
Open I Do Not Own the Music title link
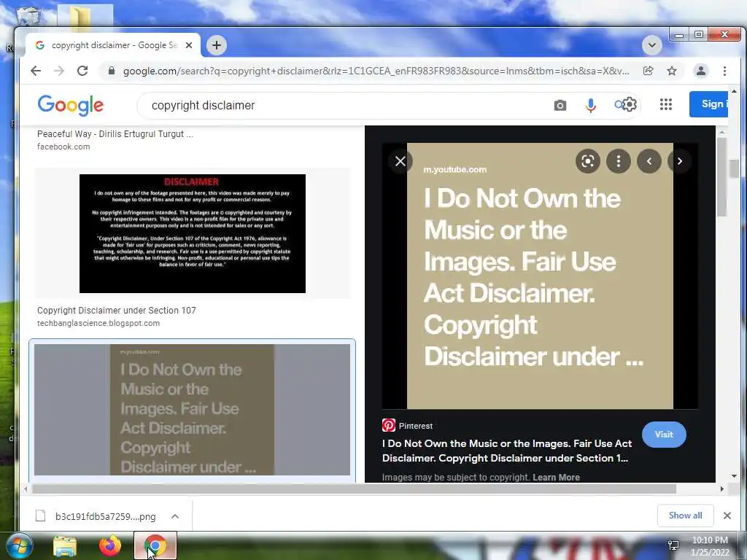pos(507,451)
